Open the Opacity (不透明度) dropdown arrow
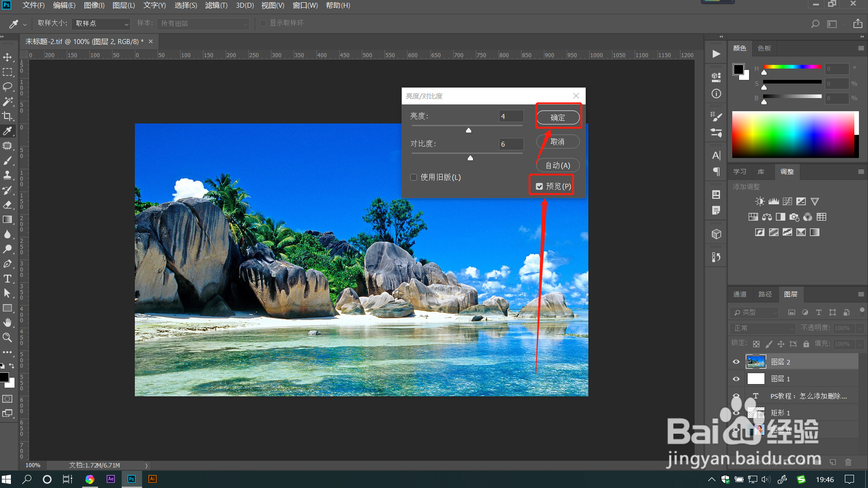 click(x=860, y=328)
